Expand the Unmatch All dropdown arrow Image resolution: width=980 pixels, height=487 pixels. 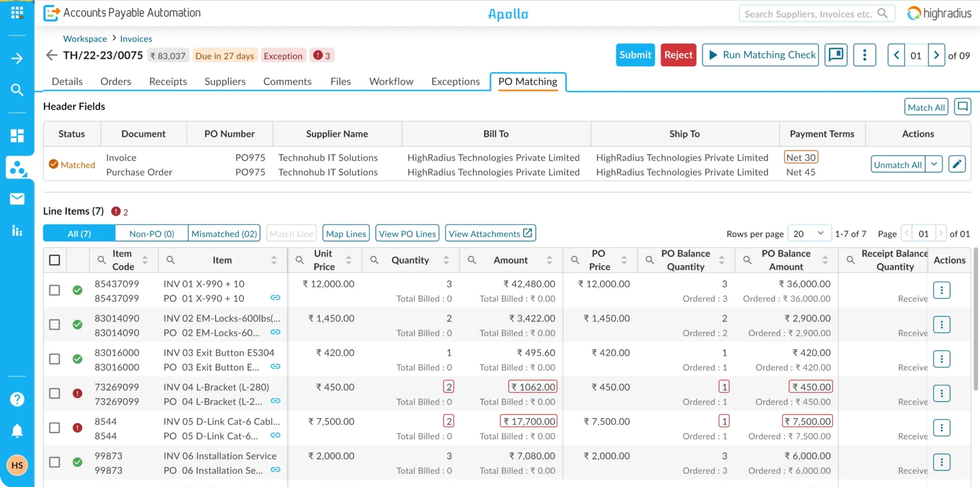[934, 164]
